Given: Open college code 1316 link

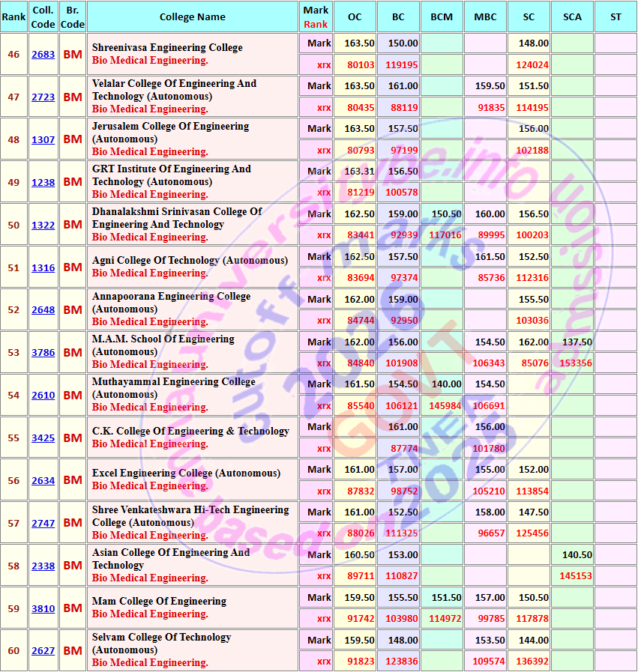Looking at the screenshot, I should (x=43, y=268).
